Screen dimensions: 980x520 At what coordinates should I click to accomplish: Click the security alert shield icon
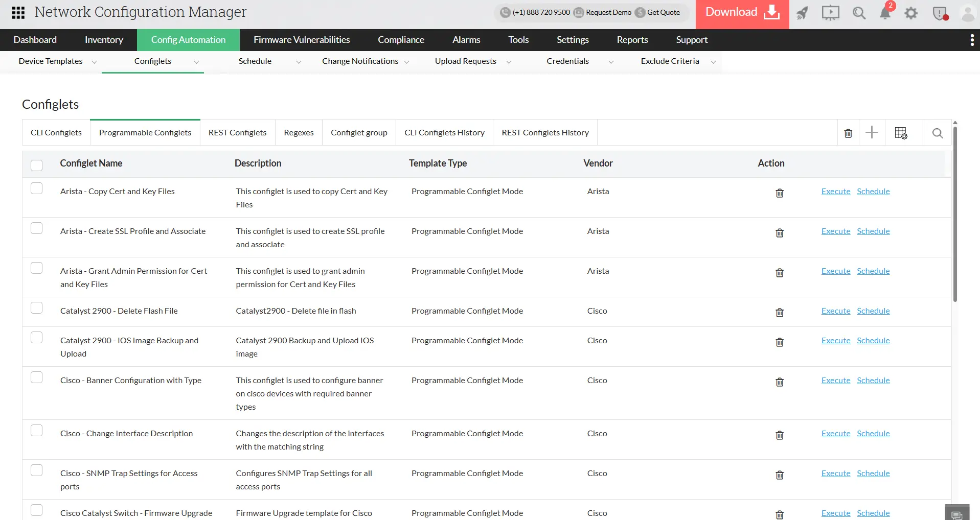click(x=940, y=14)
